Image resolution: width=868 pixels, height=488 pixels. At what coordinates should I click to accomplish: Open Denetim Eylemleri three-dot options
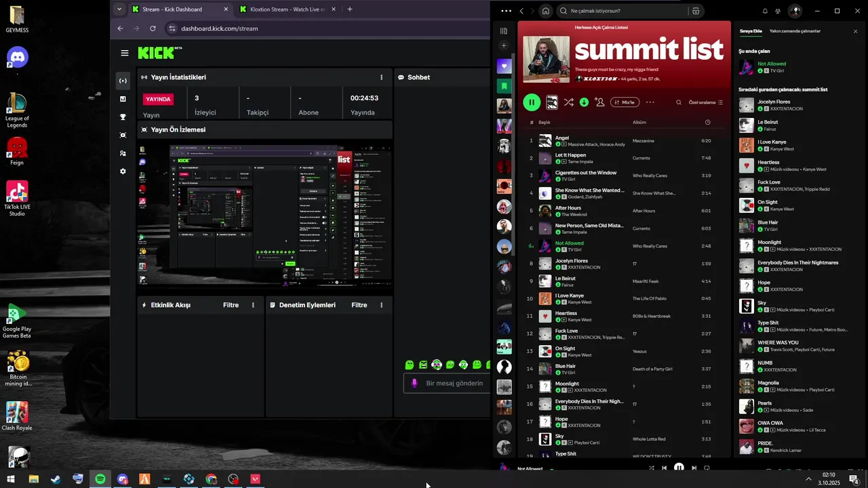[x=382, y=305]
